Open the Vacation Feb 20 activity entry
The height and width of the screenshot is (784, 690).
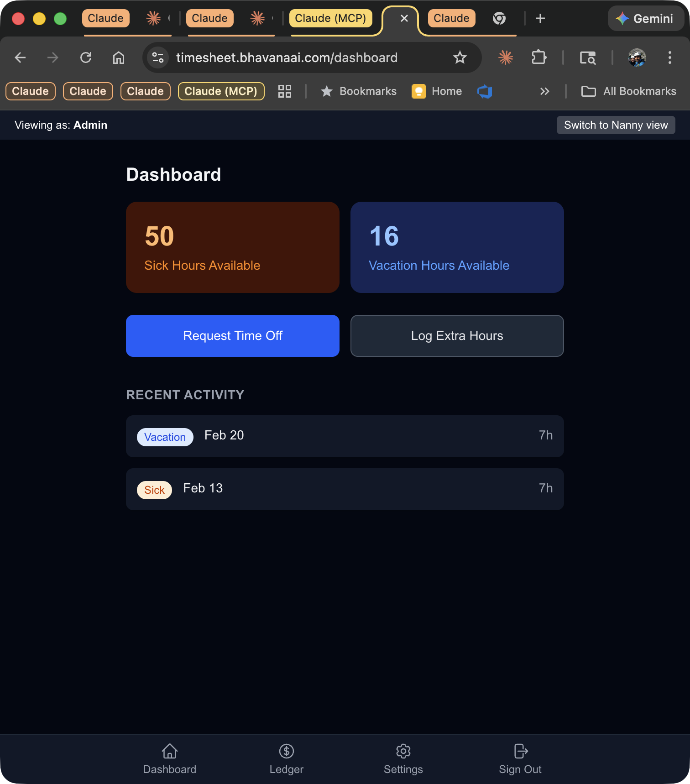[x=345, y=436]
